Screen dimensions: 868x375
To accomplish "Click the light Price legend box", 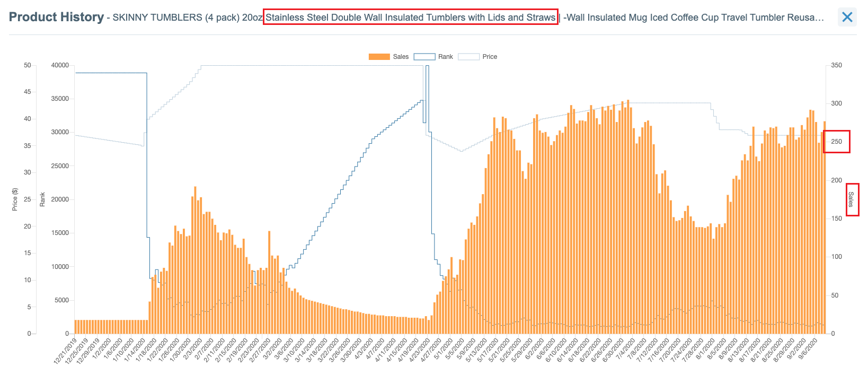I will pyautogui.click(x=468, y=57).
